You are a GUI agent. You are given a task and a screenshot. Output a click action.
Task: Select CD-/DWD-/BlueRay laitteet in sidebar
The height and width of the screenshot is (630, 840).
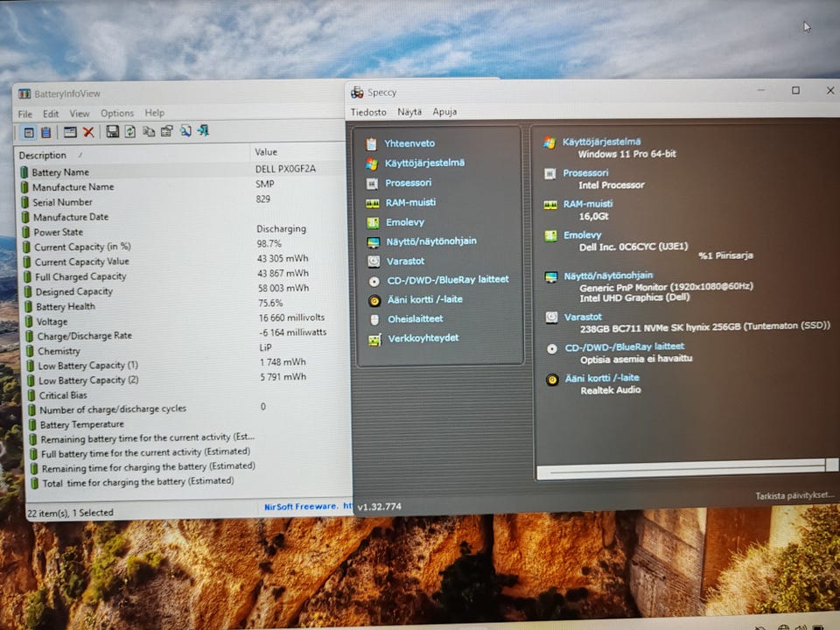click(x=448, y=280)
